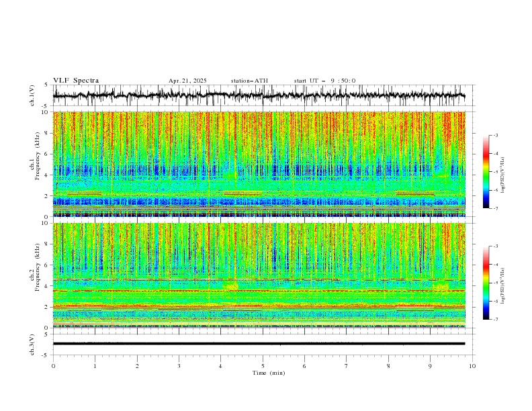Click the 'start UT = 9:50:0' text
This screenshot has width=532, height=411.
[324, 81]
